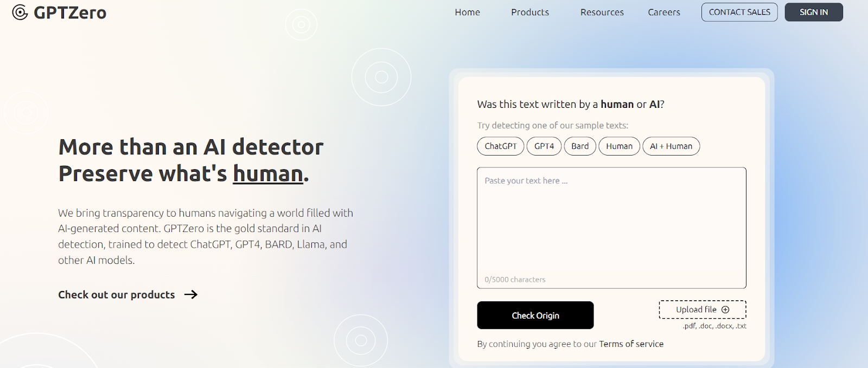
Task: Focus the 'Paste your text here' field
Action: pos(611,228)
